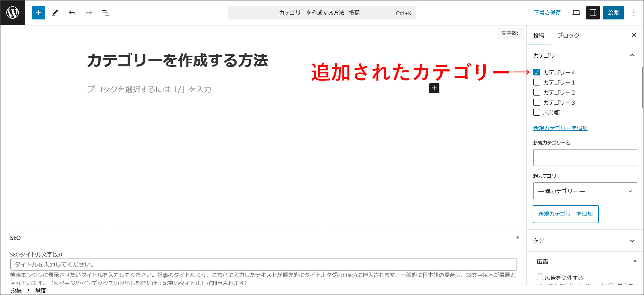The height and width of the screenshot is (295, 644).
Task: Toggle the Settings sidebar panel icon
Action: 593,13
